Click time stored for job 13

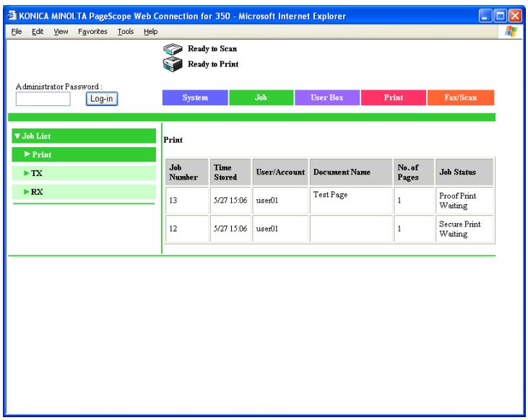pos(230,201)
